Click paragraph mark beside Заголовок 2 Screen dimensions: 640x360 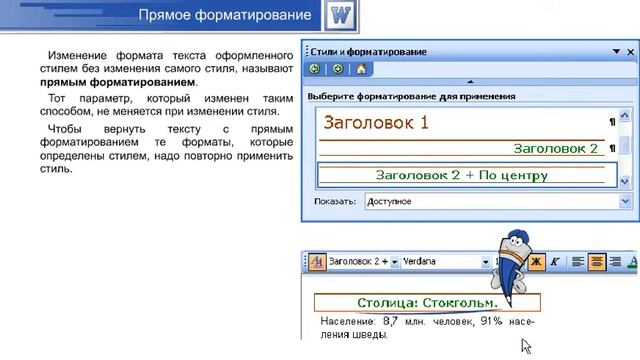(612, 149)
